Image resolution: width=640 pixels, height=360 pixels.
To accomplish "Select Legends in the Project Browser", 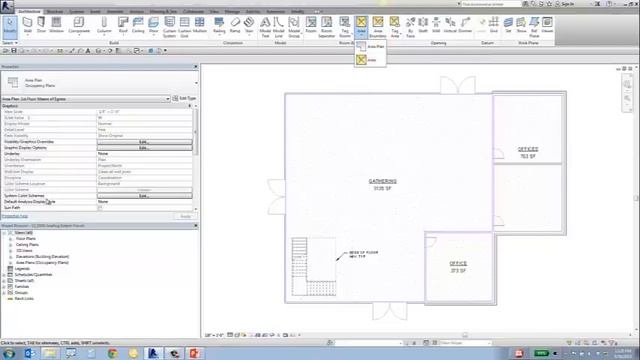I will pos(22,269).
